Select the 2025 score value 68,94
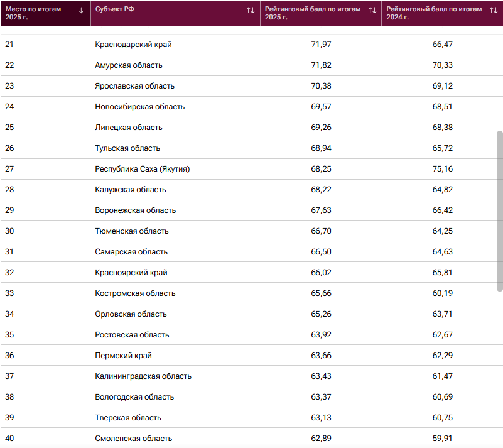 [321, 148]
